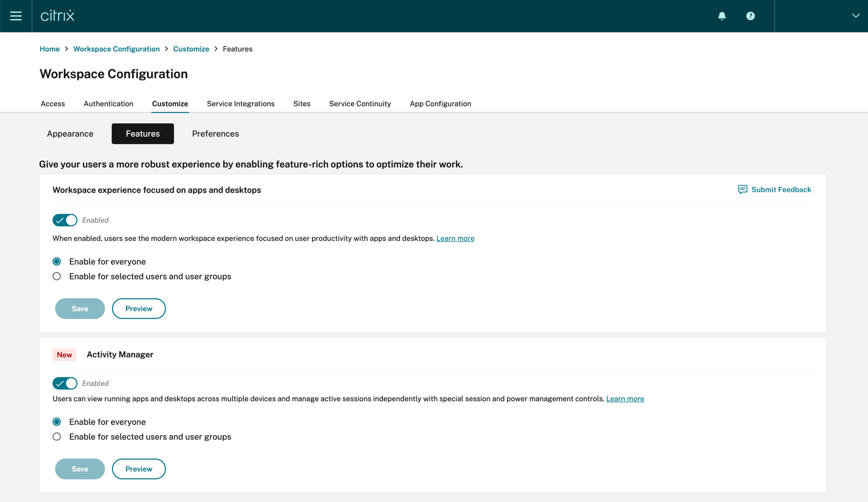The image size is (868, 502).
Task: Select Enable for everyone under Activity Manager
Action: 57,422
